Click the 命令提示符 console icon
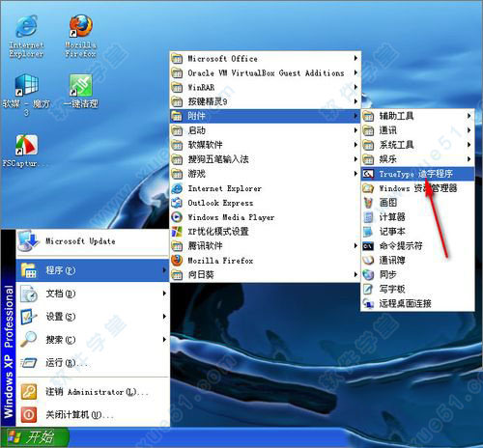Image resolution: width=483 pixels, height=448 pixels. 368,246
